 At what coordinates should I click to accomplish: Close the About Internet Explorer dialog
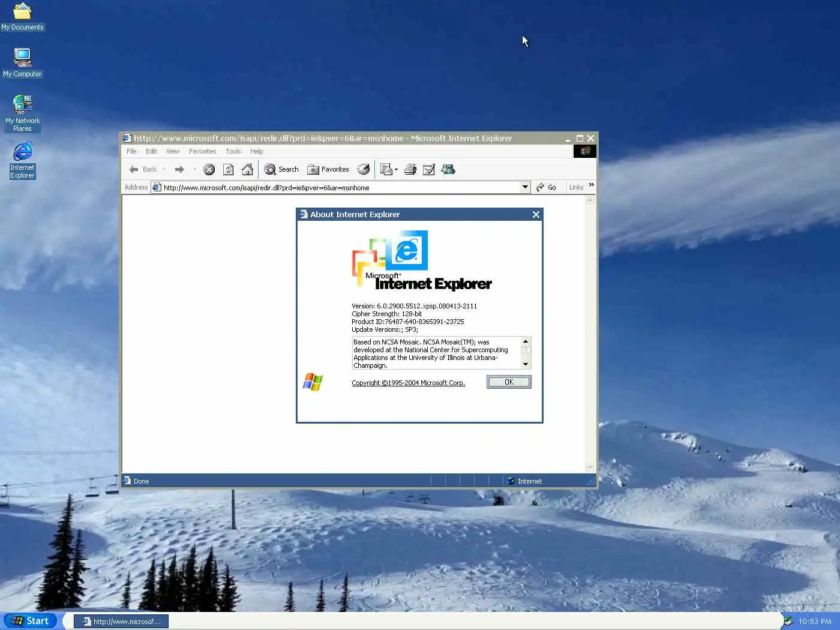[536, 214]
